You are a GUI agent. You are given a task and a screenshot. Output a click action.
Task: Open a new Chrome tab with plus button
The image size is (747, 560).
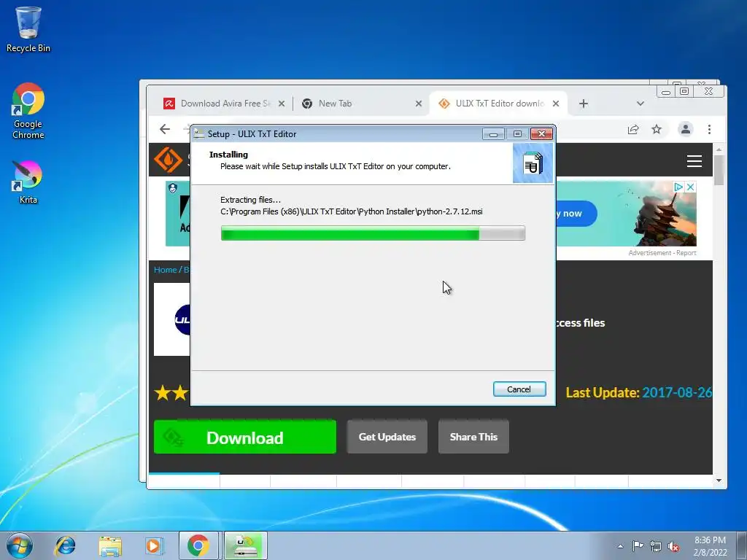point(584,104)
